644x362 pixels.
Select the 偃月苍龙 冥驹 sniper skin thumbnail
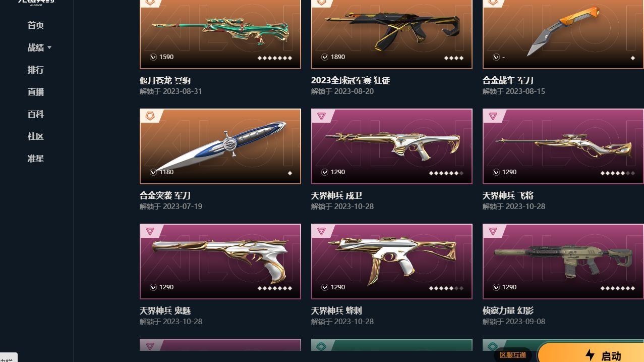220,34
